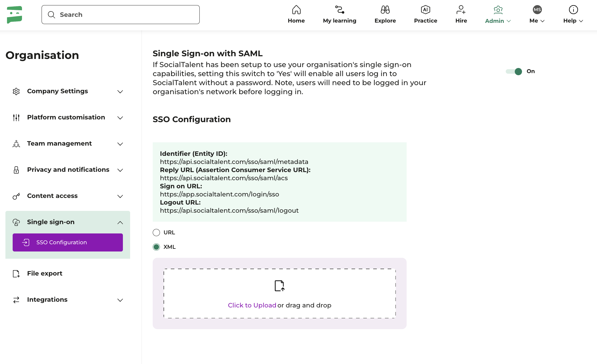
Task: Expand Privacy and notifications chevron
Action: point(120,170)
